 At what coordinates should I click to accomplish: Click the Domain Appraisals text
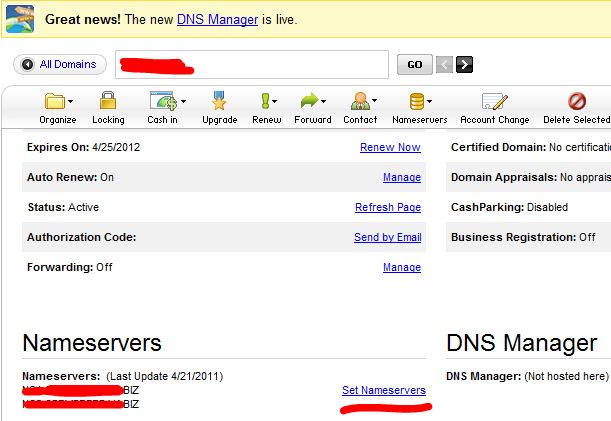coord(531,177)
